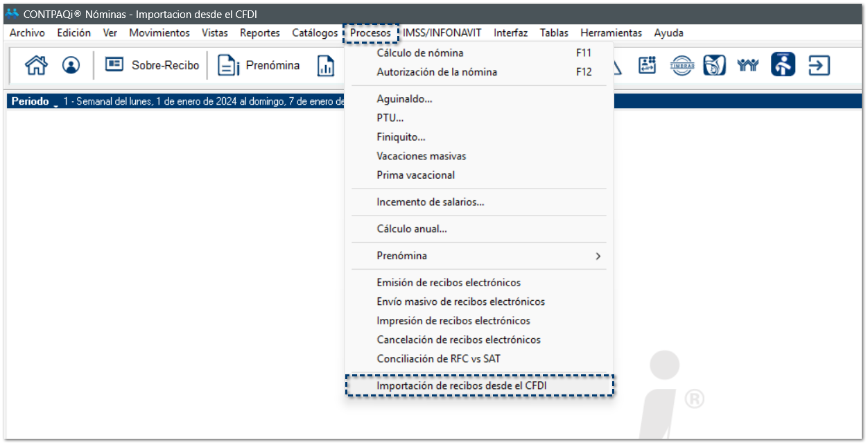The height and width of the screenshot is (445, 868).
Task: Open the Archivo menu
Action: (27, 33)
